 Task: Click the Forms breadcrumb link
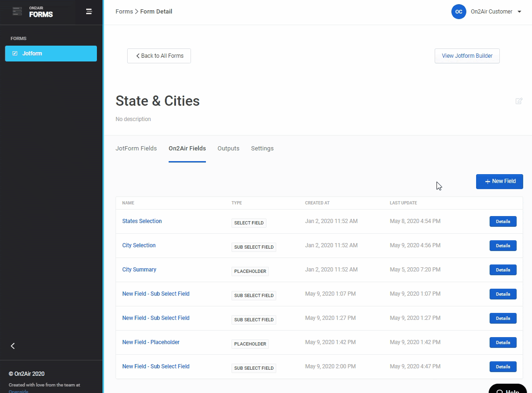pyautogui.click(x=124, y=12)
